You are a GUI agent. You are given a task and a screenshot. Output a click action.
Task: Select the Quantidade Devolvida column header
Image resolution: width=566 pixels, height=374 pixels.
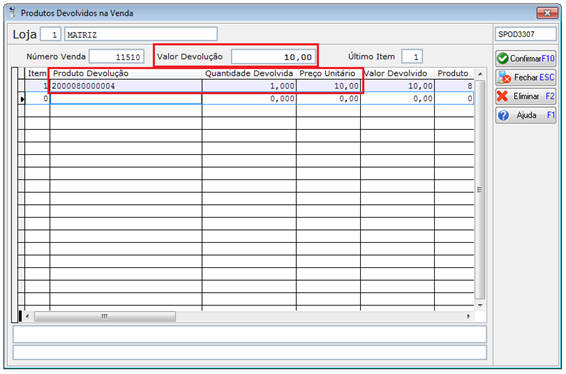(x=249, y=73)
